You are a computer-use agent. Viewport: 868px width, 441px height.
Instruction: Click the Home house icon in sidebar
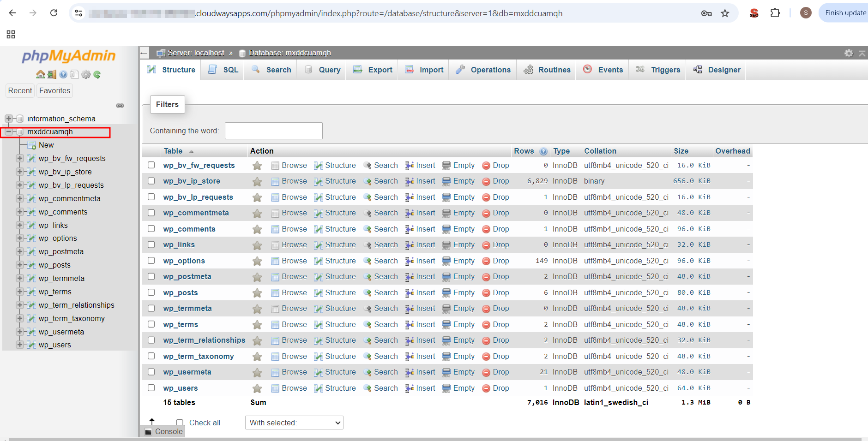click(x=41, y=74)
